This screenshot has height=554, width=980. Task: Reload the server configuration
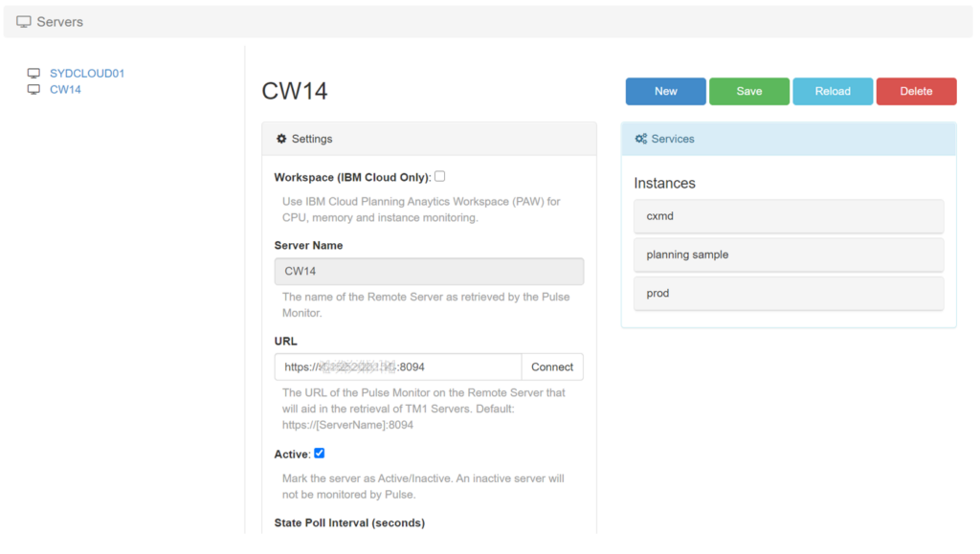(x=833, y=91)
